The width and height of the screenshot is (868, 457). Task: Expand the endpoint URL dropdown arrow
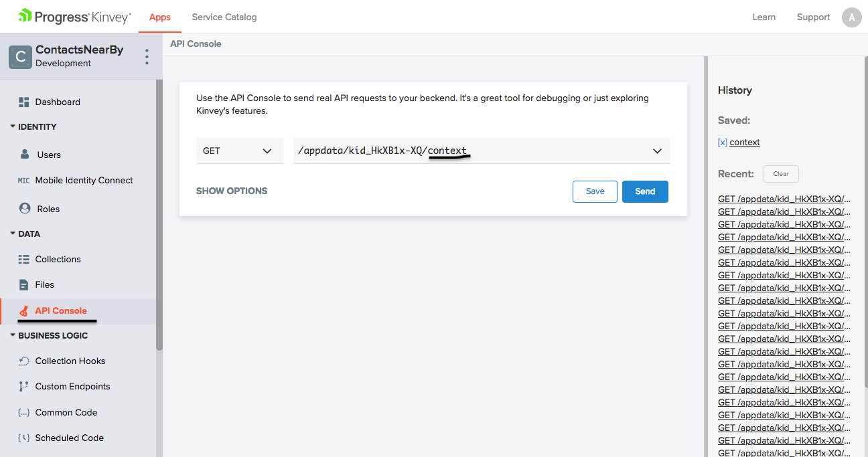coord(657,151)
